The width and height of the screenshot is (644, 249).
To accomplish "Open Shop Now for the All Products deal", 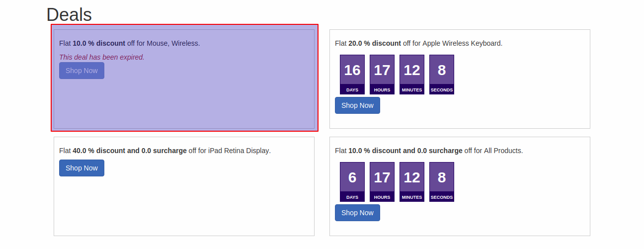I will [357, 213].
